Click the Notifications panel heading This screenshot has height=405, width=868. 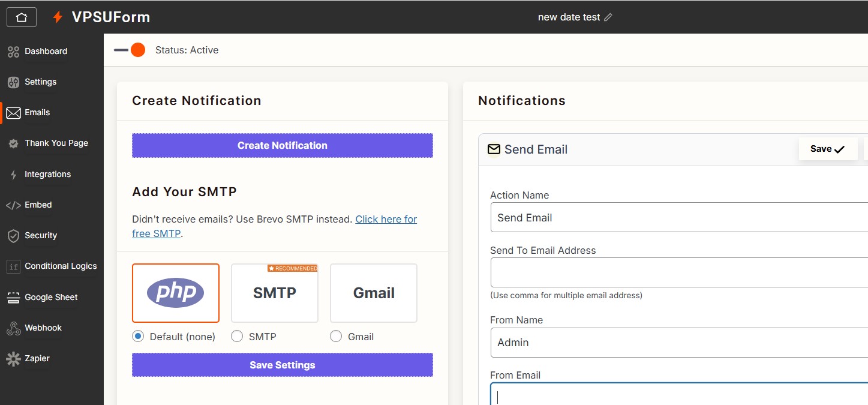click(x=522, y=101)
